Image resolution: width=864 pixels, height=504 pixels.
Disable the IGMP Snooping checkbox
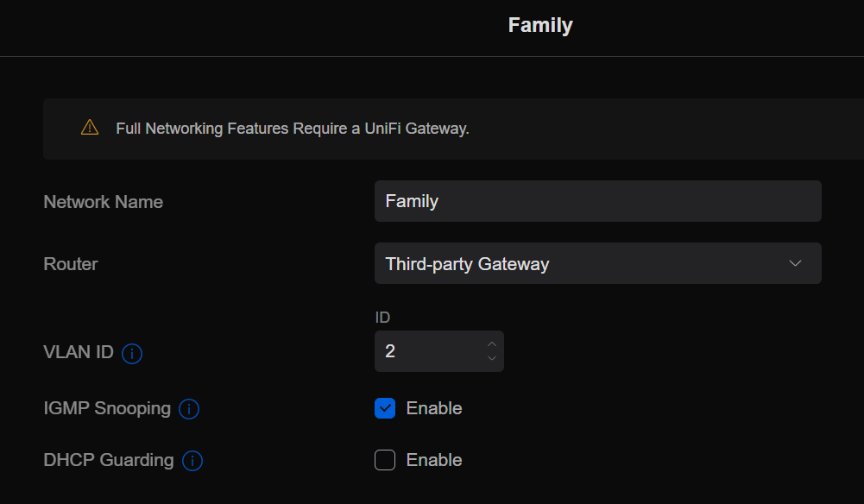(x=385, y=408)
